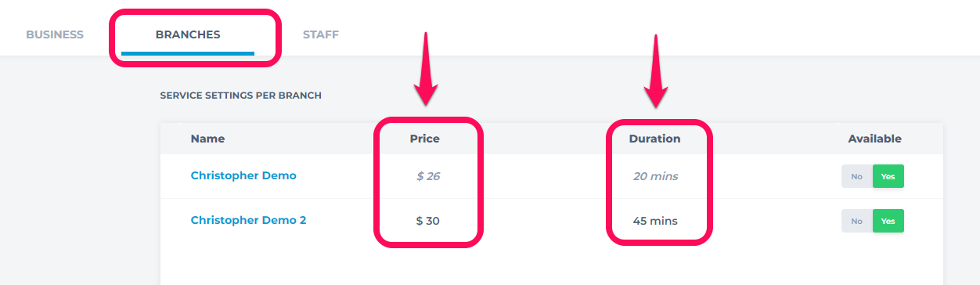Viewport: 980px width, 285px height.
Task: Set Christopher Demo availability to No
Action: pyautogui.click(x=857, y=176)
